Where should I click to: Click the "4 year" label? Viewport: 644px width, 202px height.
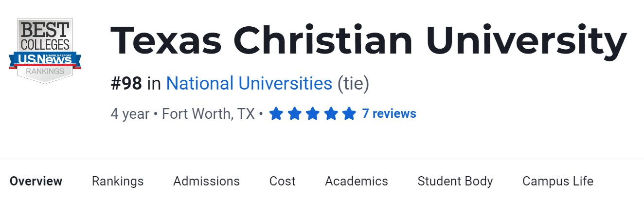pyautogui.click(x=130, y=114)
